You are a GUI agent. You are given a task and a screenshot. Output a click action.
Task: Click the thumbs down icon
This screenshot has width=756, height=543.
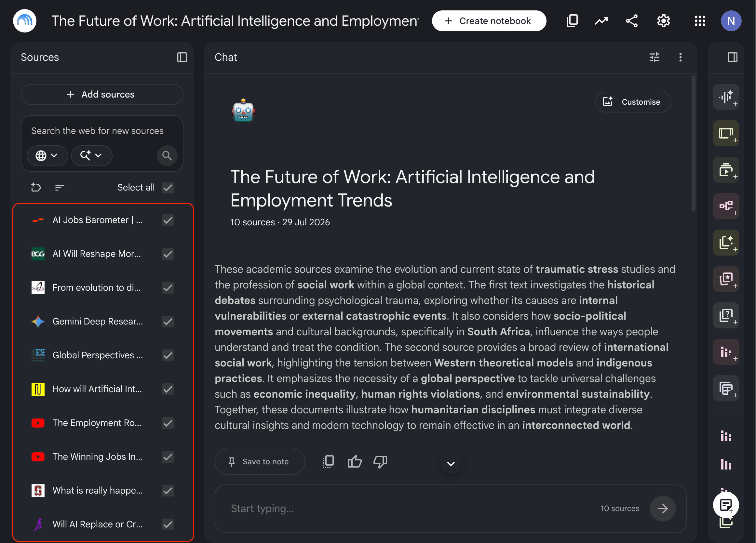click(x=380, y=462)
